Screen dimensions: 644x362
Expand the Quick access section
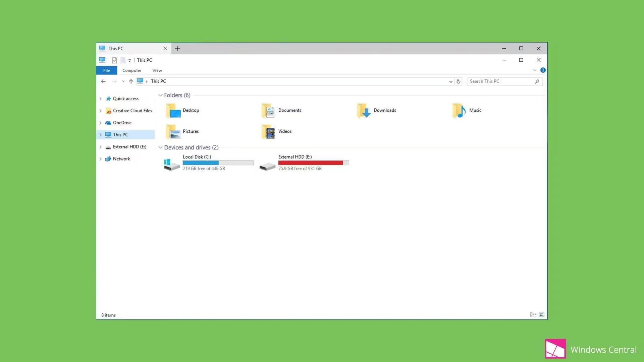(100, 98)
